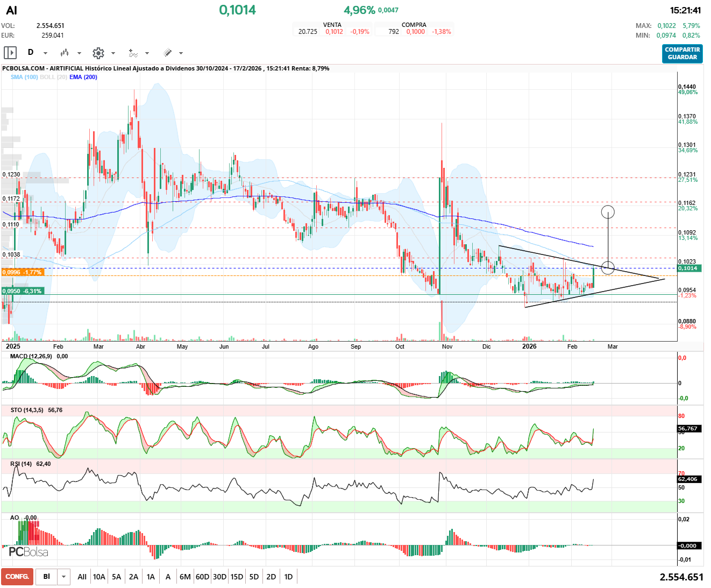Viewport: 711px width, 588px height.
Task: Click the 4,96% change value
Action: coord(359,10)
